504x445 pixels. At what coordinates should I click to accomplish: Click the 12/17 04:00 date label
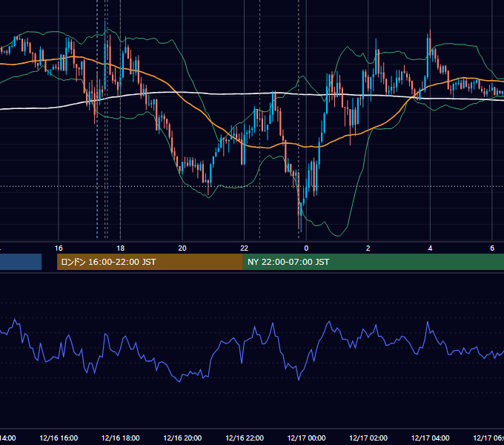click(x=431, y=438)
